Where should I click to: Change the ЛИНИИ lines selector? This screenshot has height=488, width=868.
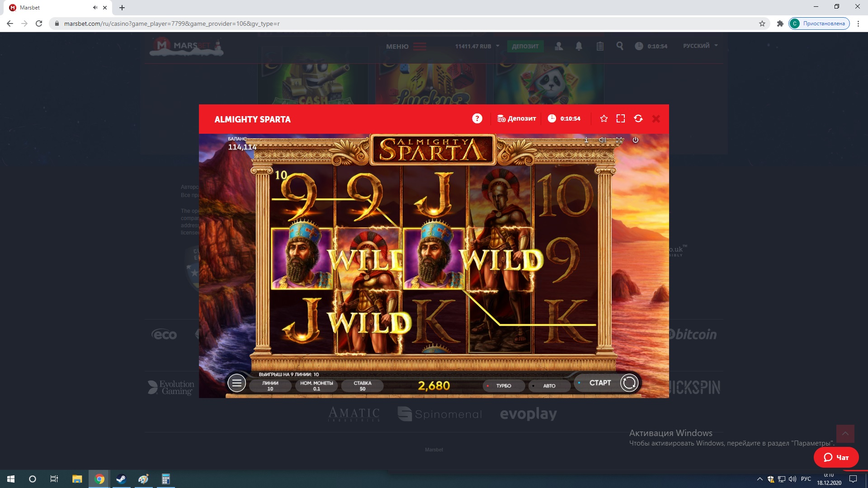pyautogui.click(x=270, y=386)
